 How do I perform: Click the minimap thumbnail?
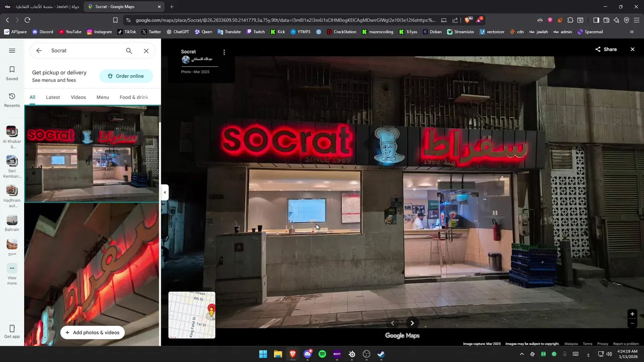192,315
